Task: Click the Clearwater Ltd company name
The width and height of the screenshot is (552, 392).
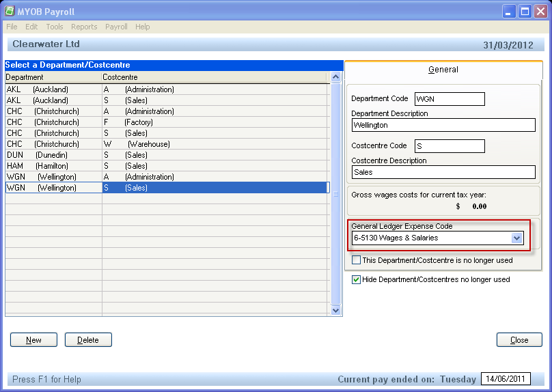Action: coord(46,44)
